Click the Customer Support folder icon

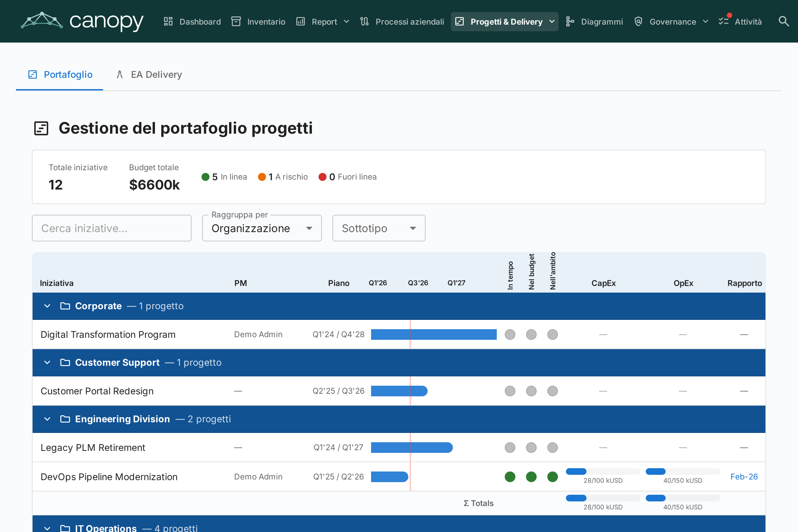click(x=65, y=362)
